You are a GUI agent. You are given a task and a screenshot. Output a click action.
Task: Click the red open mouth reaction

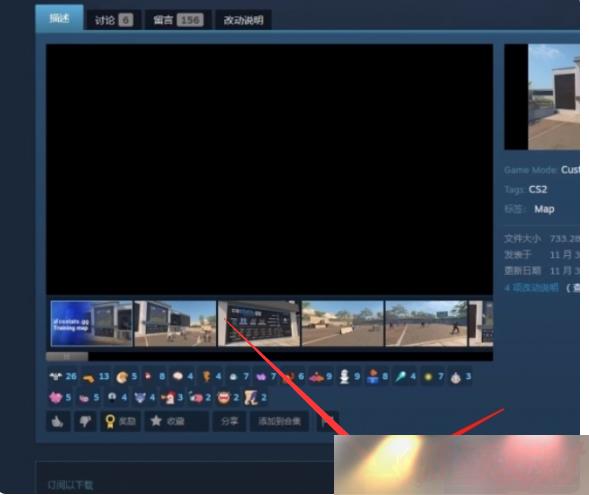[x=228, y=397]
